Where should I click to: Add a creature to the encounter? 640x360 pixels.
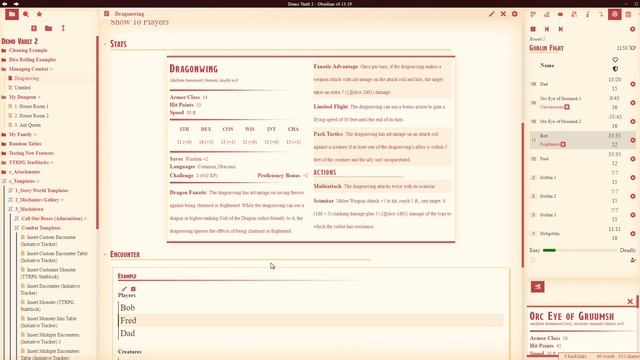633,260
